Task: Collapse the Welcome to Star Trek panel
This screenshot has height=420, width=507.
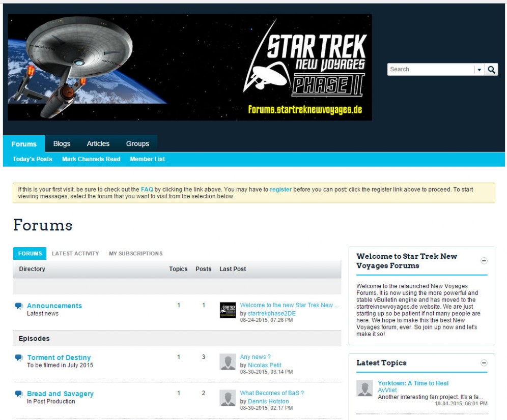Action: (484, 261)
